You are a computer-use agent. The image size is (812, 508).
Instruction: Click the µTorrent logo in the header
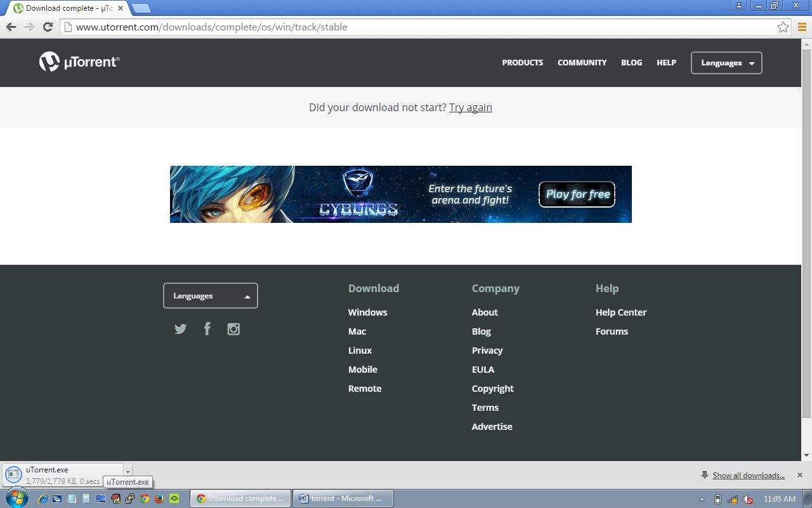point(79,62)
